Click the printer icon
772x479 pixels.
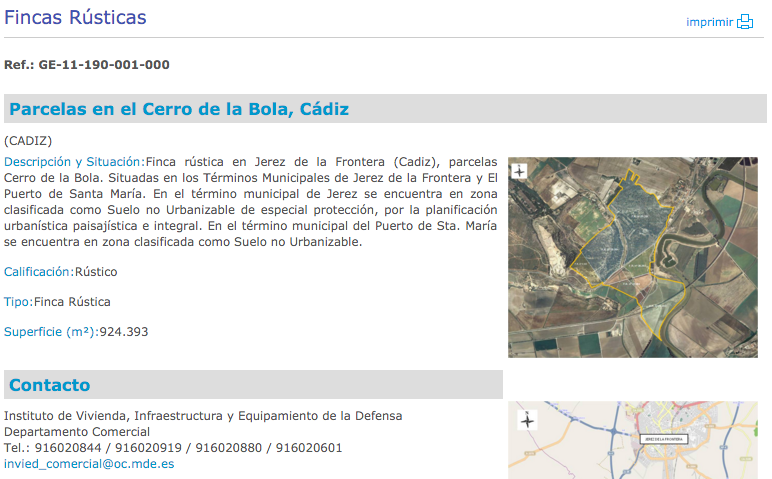(745, 22)
